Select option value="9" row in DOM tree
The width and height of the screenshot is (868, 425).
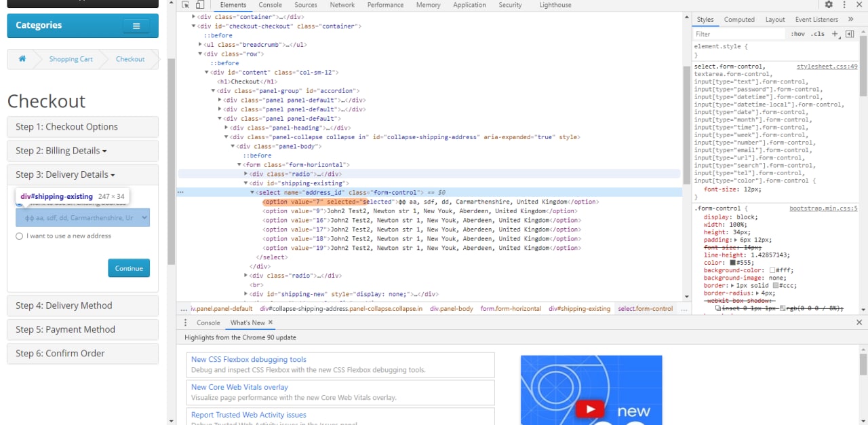click(420, 211)
